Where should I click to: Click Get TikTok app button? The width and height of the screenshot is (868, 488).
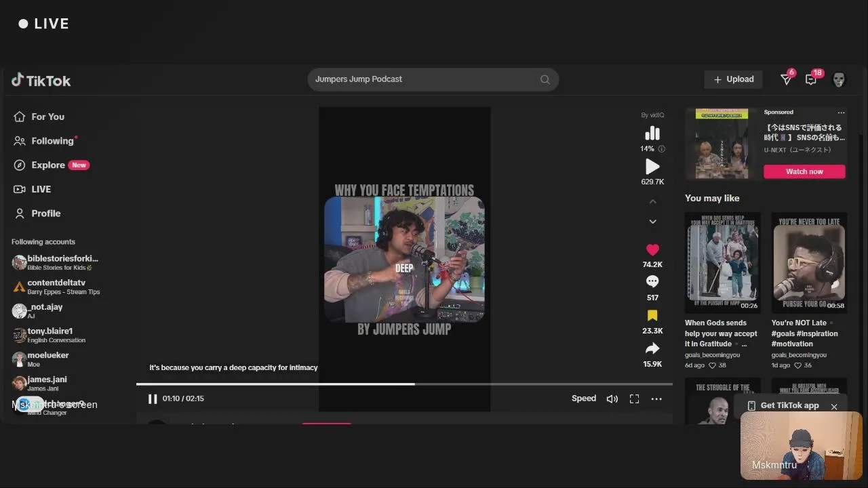(x=783, y=405)
